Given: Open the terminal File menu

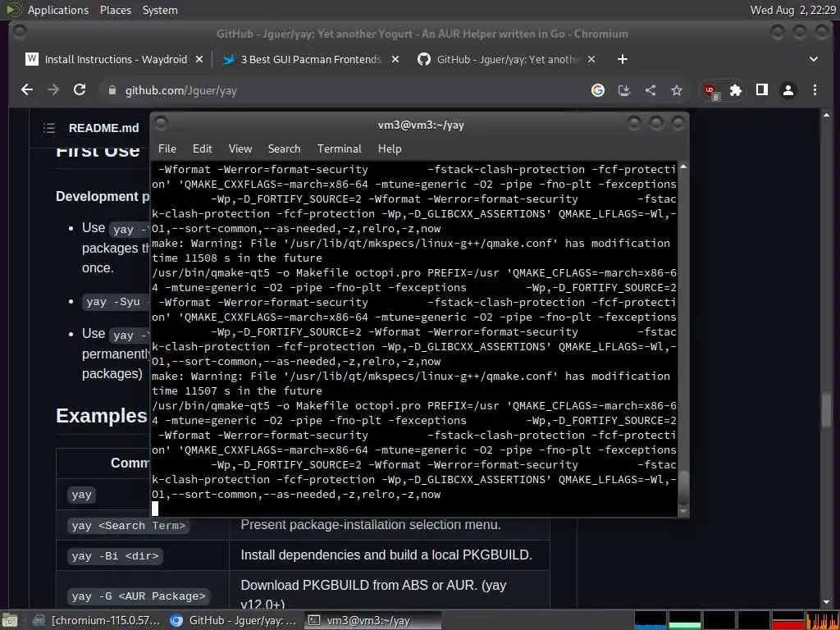Looking at the screenshot, I should (x=167, y=148).
